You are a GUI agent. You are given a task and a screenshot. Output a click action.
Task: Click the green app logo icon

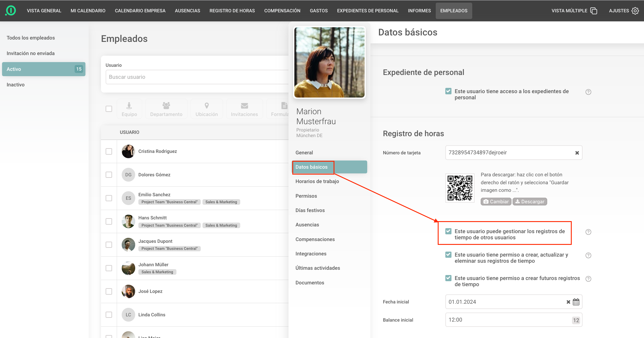point(11,11)
